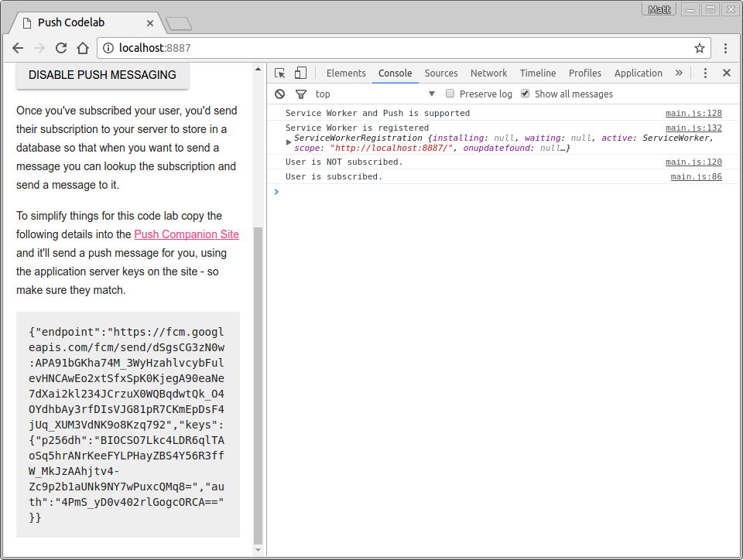Clear the console log icon
Image resolution: width=743 pixels, height=560 pixels.
pyautogui.click(x=280, y=94)
